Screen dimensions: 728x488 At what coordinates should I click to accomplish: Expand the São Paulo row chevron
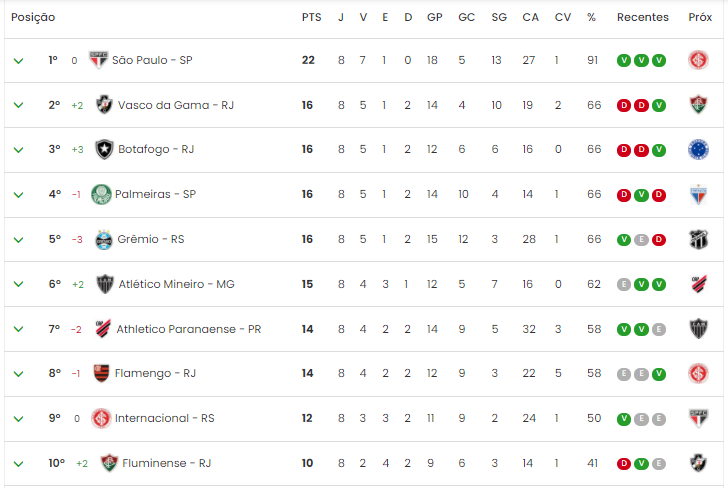tap(19, 61)
